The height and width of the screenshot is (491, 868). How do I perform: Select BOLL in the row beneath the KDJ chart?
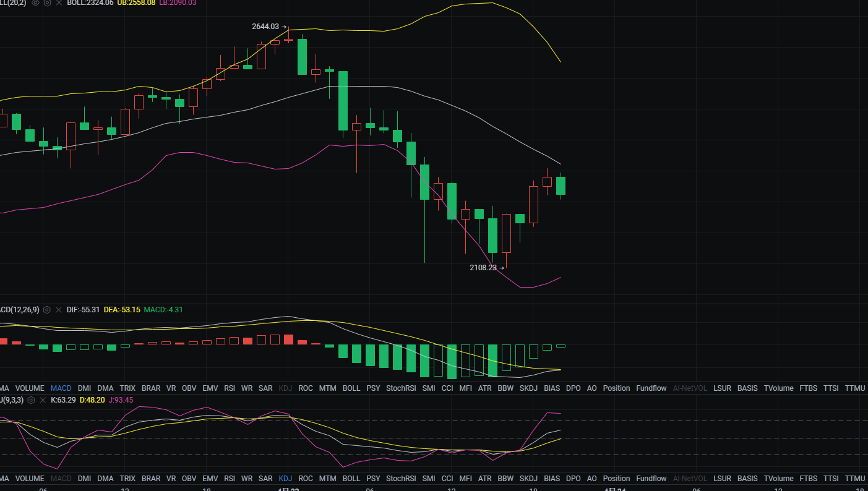[x=351, y=479]
